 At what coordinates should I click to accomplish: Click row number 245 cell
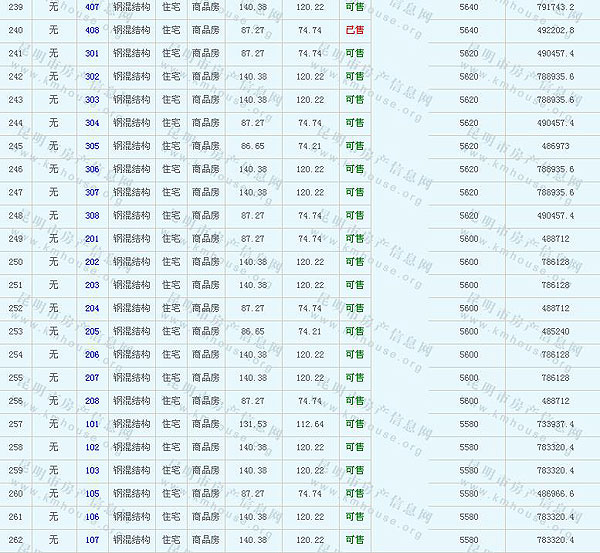tap(15, 146)
